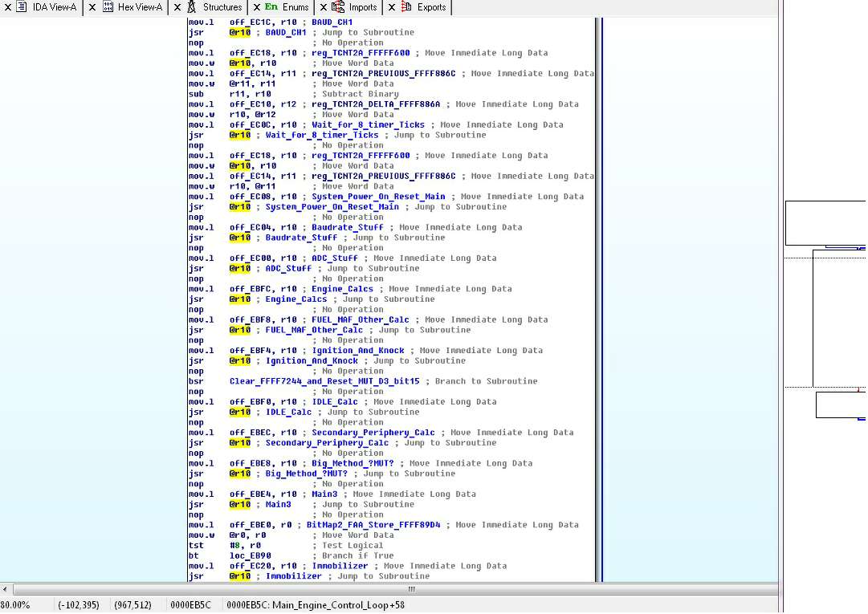Screen dimensions: 868x614
Task: Click the Imports tab icon
Action: 339,7
